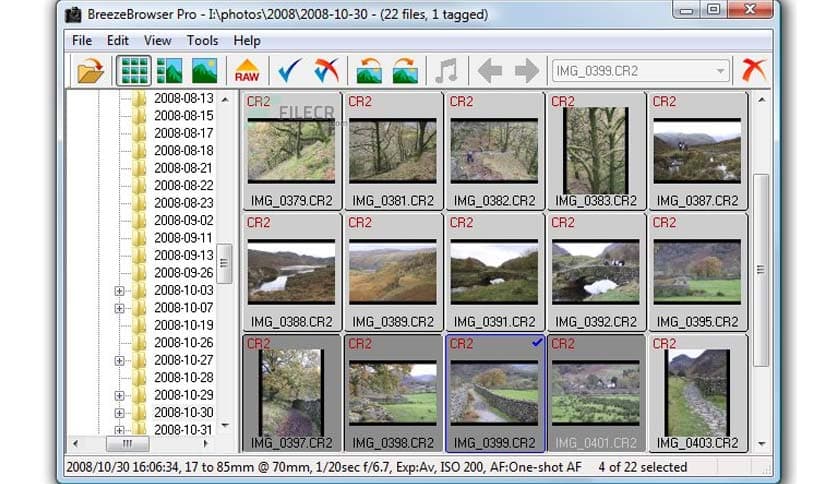Viewport: 836px width, 484px height.
Task: Expand the 2008-10-07 folder node
Action: coord(119,308)
